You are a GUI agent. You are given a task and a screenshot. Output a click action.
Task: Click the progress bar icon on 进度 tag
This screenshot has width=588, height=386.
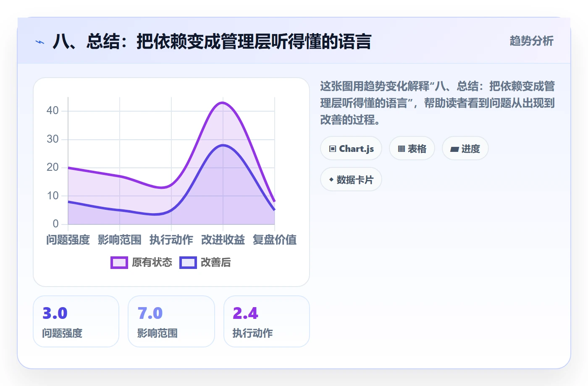454,149
